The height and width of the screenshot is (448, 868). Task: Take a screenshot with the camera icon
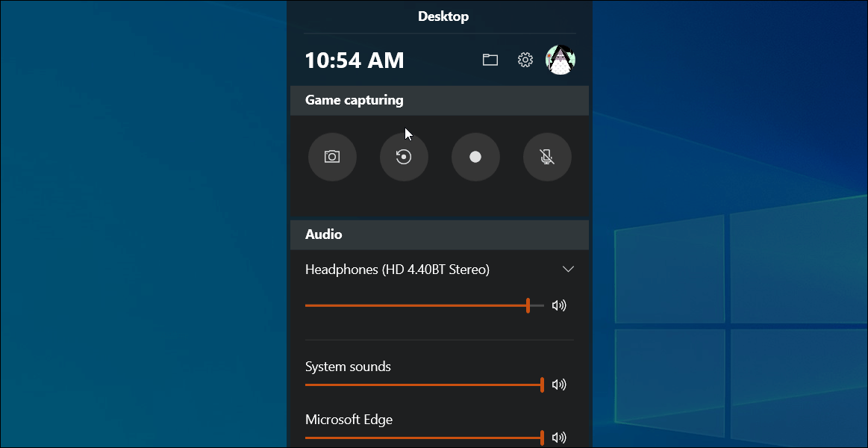pos(332,157)
